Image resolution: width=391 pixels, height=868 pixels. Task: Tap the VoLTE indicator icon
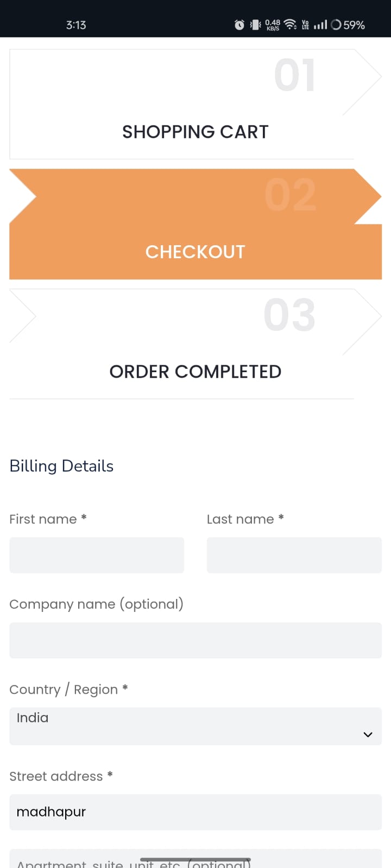[305, 25]
